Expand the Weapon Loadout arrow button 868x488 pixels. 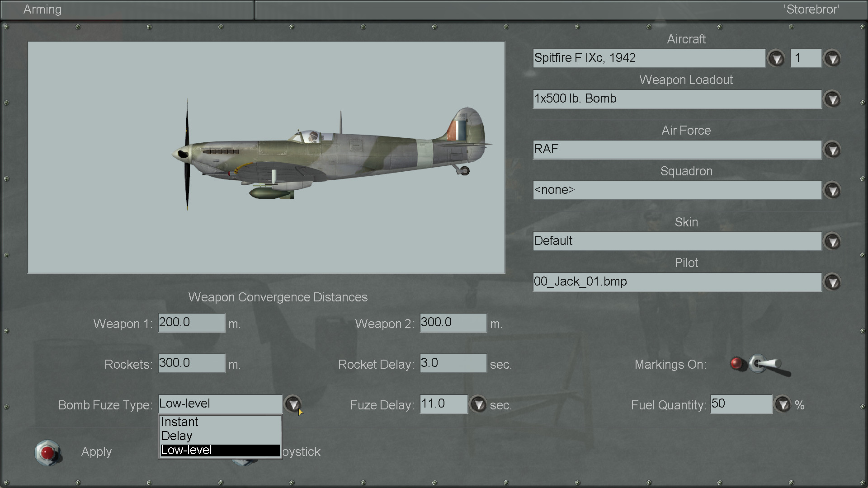(x=832, y=99)
